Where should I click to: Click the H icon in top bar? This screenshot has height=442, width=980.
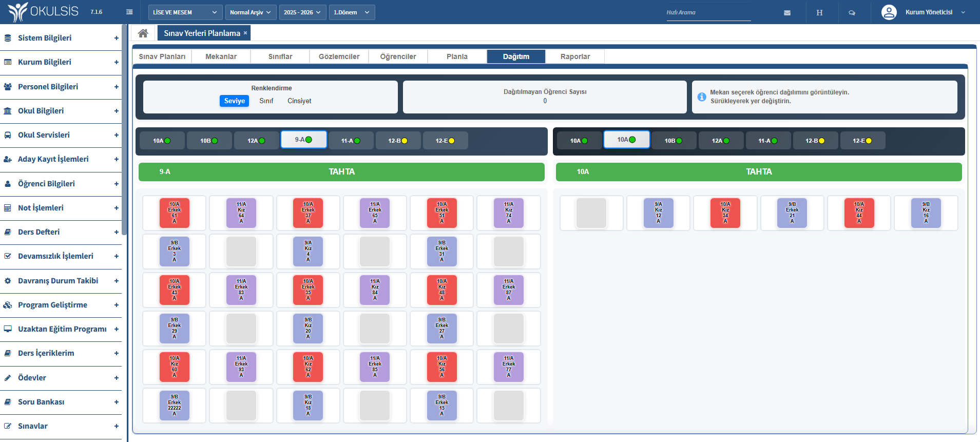point(819,13)
